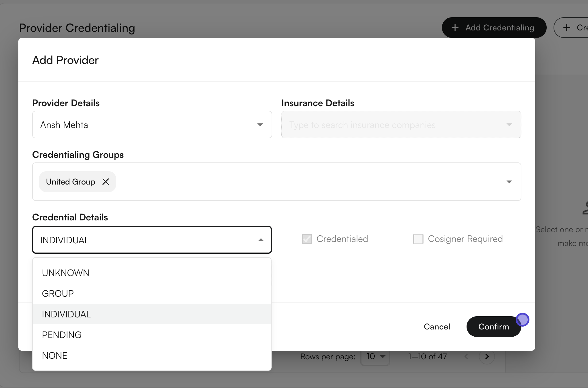Pick the highlighted INDIVIDUAL option
Viewport: 588px width, 388px height.
[x=152, y=314]
